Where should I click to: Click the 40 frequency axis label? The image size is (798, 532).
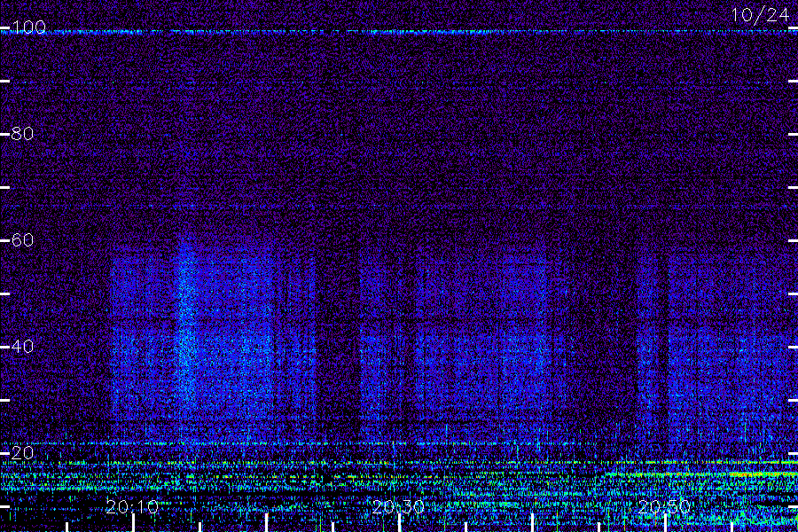point(22,347)
